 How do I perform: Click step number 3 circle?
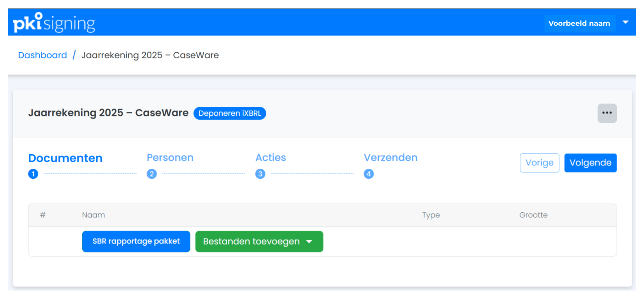tap(260, 174)
